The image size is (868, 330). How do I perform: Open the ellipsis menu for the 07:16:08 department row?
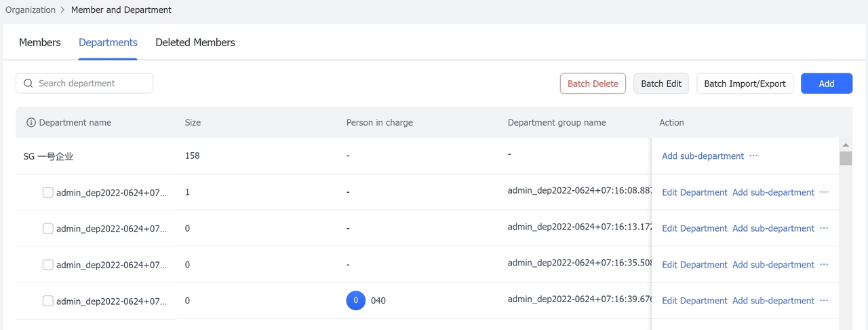[x=824, y=192]
